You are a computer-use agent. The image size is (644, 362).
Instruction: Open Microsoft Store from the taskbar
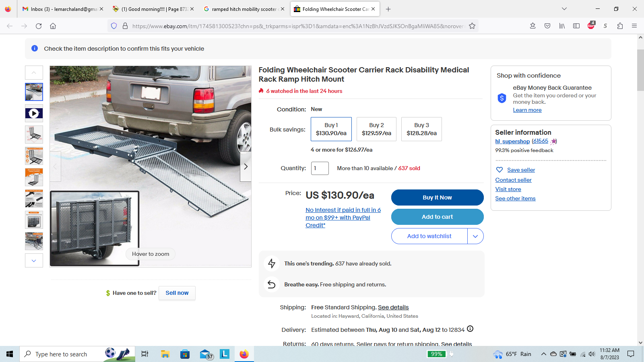pyautogui.click(x=185, y=354)
